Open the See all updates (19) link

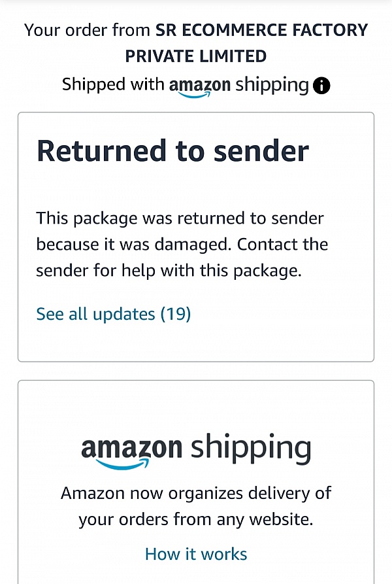(113, 314)
